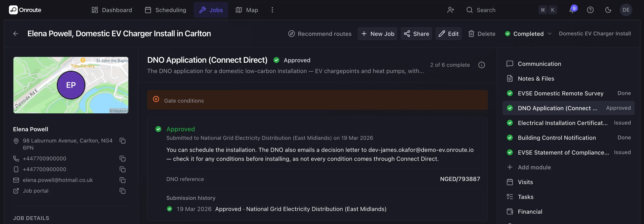
Task: Open notifications bell
Action: (x=572, y=10)
